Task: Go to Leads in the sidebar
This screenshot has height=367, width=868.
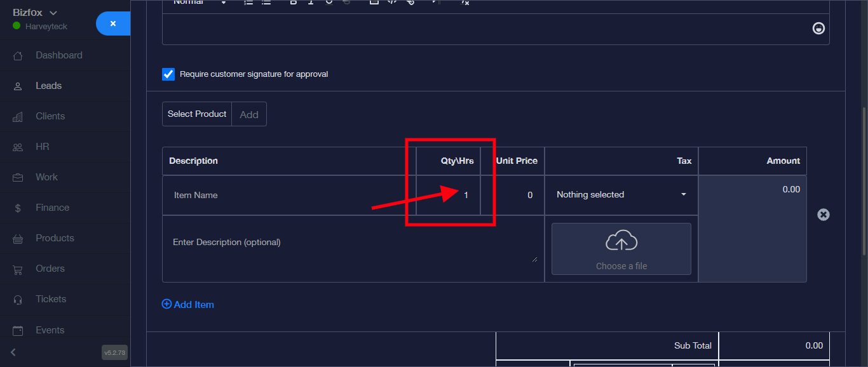Action: tap(48, 86)
